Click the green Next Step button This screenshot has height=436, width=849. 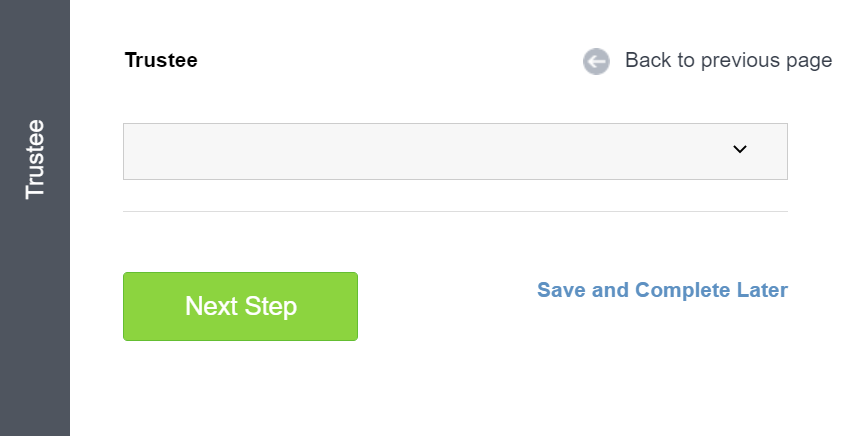point(240,307)
